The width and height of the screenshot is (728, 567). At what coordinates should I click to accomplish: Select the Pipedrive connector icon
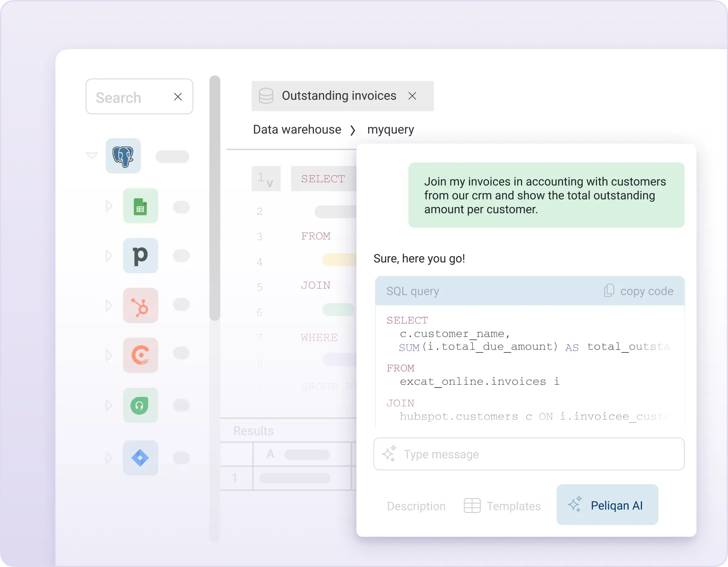pyautogui.click(x=141, y=256)
